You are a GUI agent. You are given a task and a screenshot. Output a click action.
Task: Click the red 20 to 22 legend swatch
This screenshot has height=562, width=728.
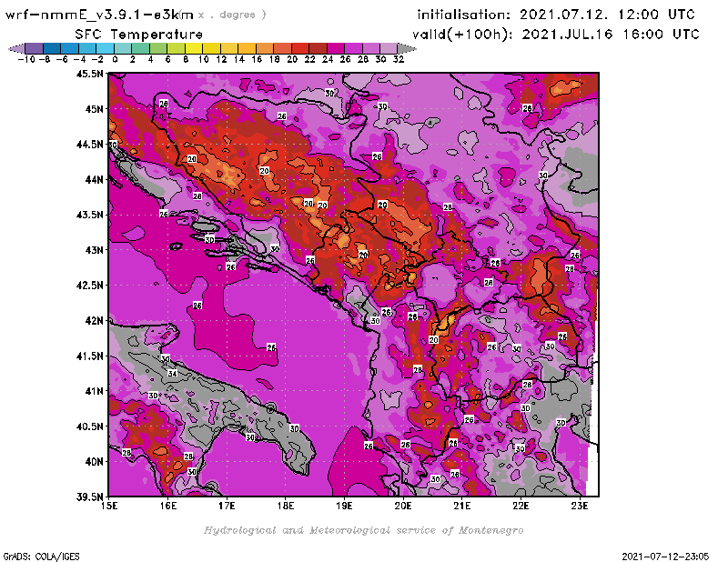pos(300,49)
